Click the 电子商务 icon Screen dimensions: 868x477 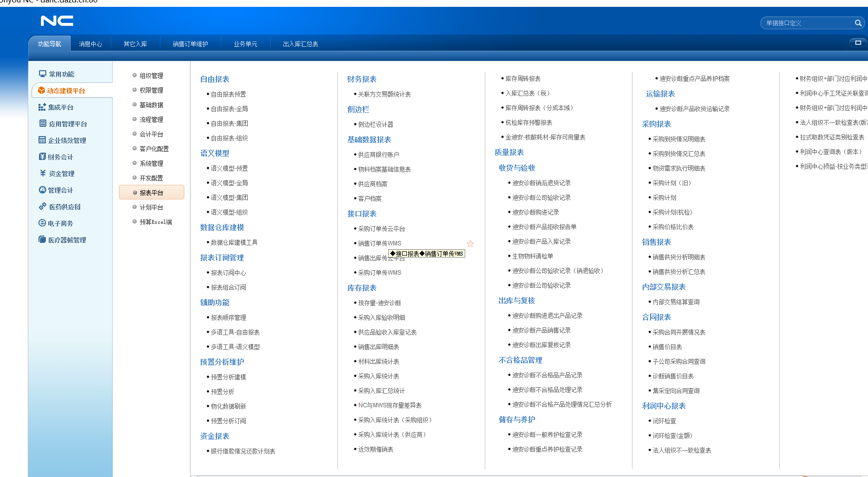tap(42, 223)
